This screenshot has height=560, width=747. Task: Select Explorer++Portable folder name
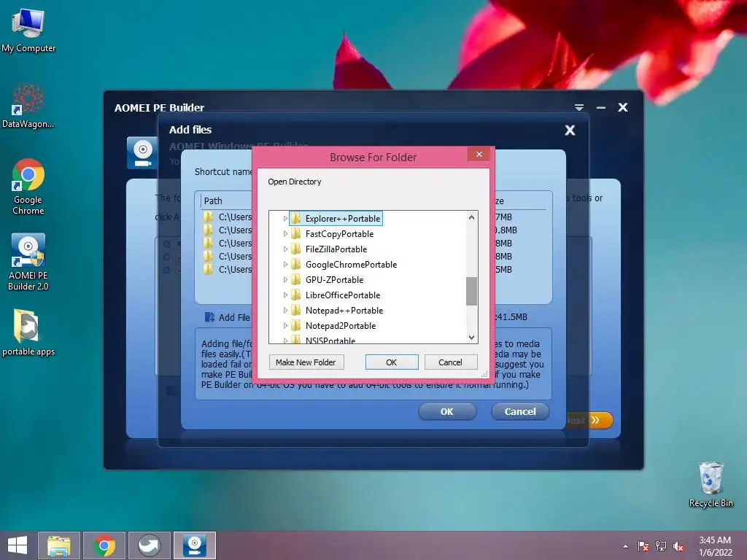coord(343,219)
